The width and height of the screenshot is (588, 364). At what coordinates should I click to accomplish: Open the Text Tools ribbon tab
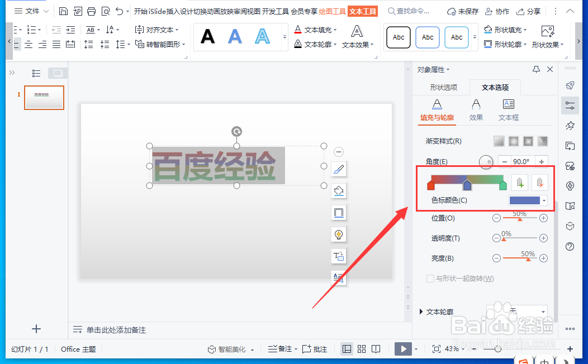pos(363,12)
